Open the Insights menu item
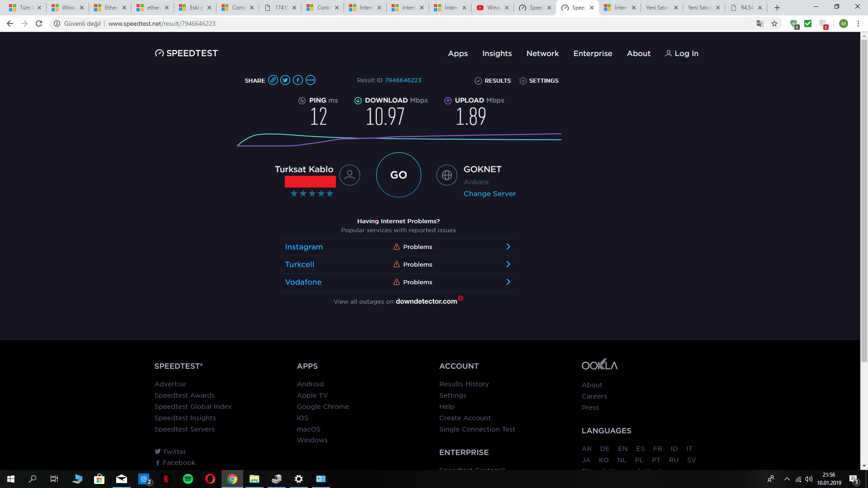 497,53
